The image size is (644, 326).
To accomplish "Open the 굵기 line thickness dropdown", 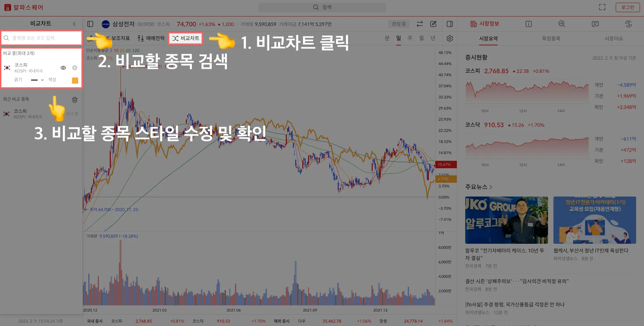I will [37, 80].
